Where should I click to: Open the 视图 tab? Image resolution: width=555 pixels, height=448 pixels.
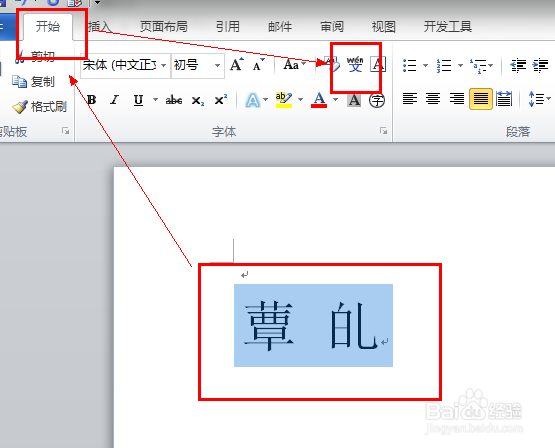coord(383,27)
